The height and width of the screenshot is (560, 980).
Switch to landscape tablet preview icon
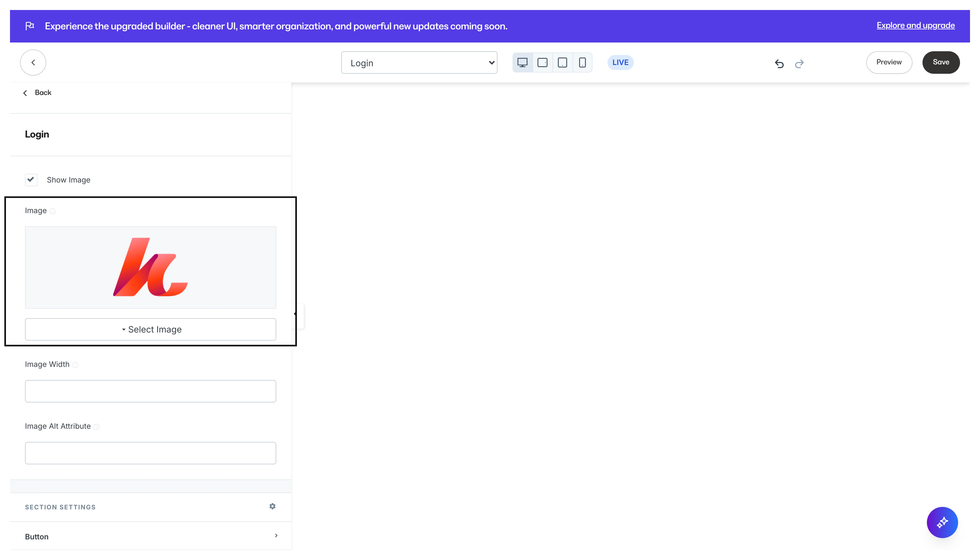(542, 63)
